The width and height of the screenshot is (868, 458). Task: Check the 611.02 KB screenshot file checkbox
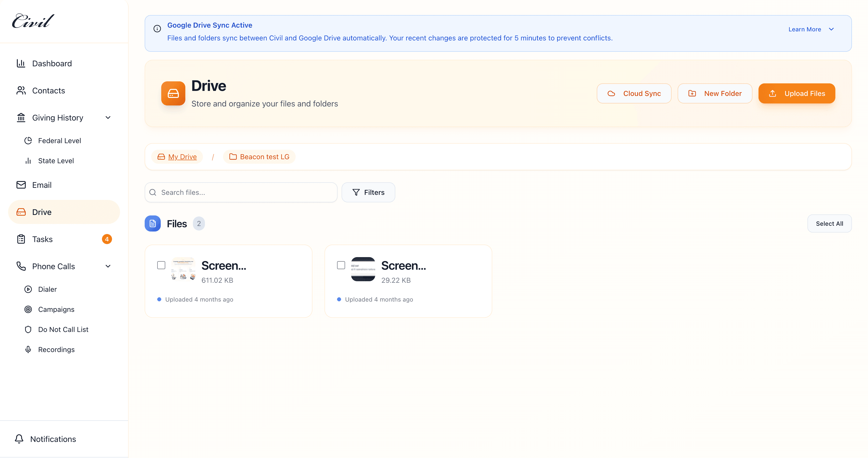coord(161,265)
